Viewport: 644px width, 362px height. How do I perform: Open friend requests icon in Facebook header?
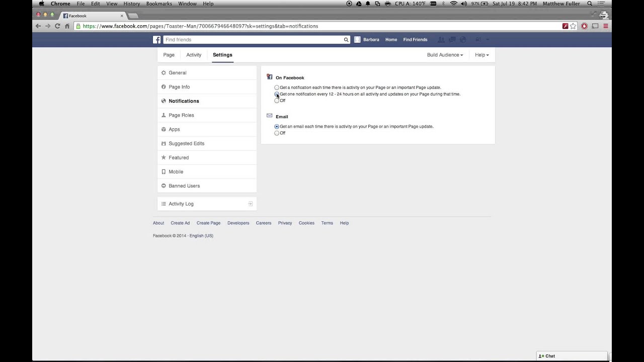click(x=441, y=40)
